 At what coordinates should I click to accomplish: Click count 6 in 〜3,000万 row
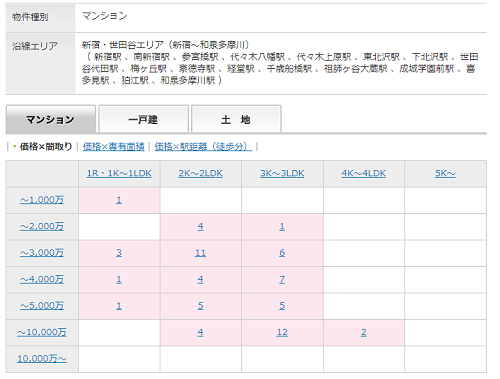282,253
